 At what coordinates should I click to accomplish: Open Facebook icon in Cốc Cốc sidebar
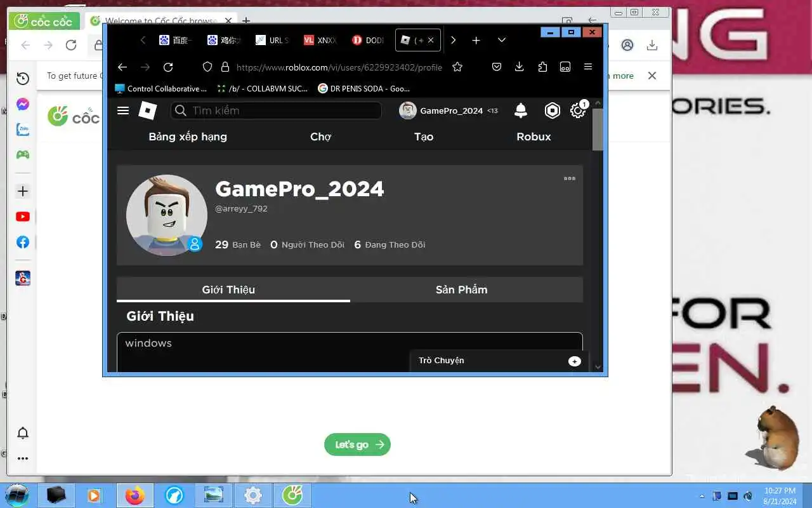(x=23, y=242)
